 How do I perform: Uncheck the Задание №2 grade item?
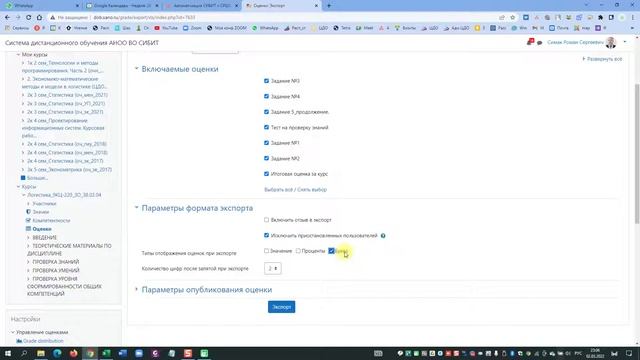[267, 158]
